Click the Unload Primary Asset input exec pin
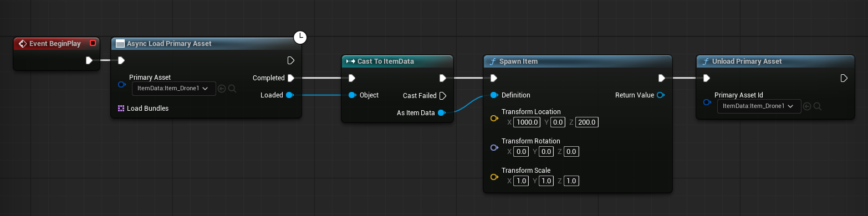The width and height of the screenshot is (868, 216). [x=706, y=78]
